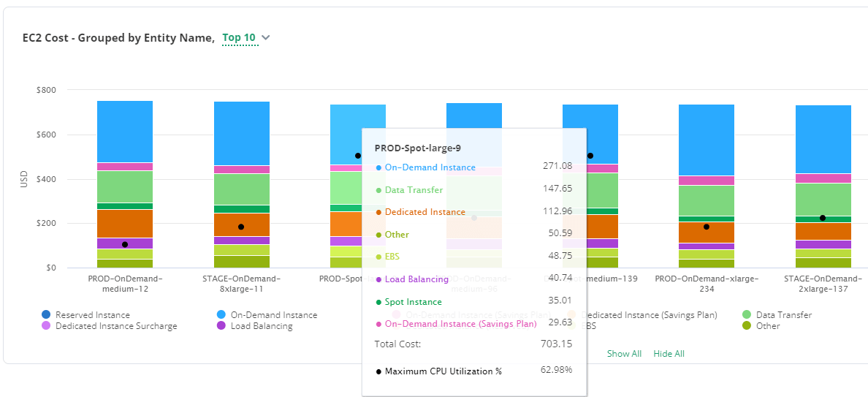
Task: Click On-Demand Instance row in the tooltip
Action: [x=473, y=167]
